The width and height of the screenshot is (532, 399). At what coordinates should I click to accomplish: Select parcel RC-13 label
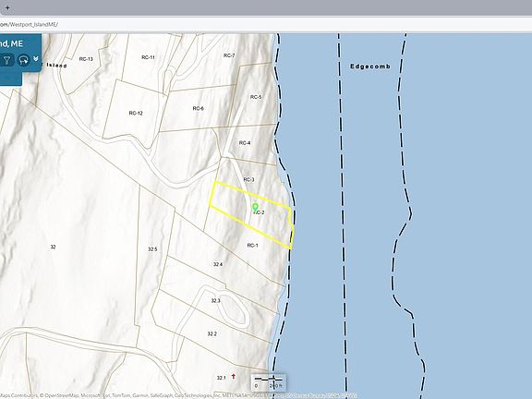click(x=86, y=59)
